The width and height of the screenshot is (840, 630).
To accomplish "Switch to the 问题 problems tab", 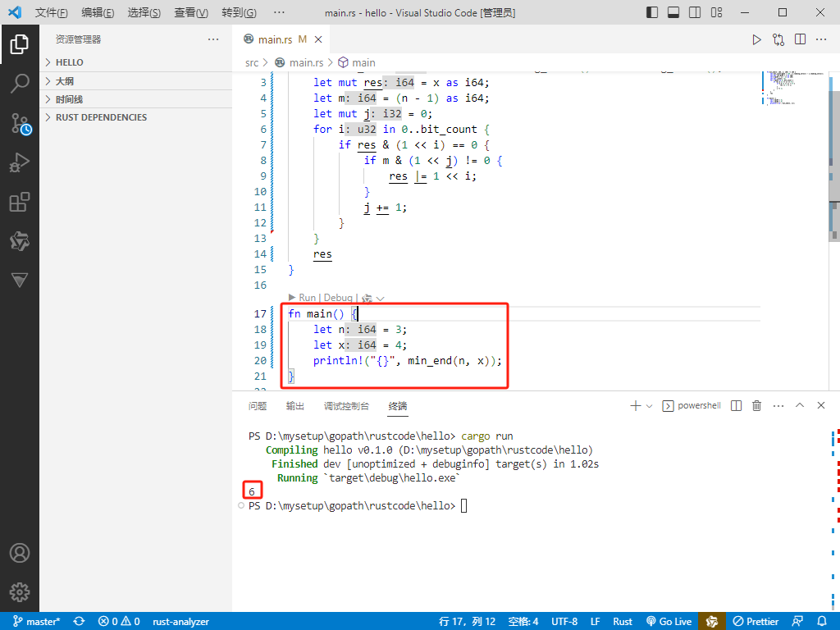I will pos(258,406).
